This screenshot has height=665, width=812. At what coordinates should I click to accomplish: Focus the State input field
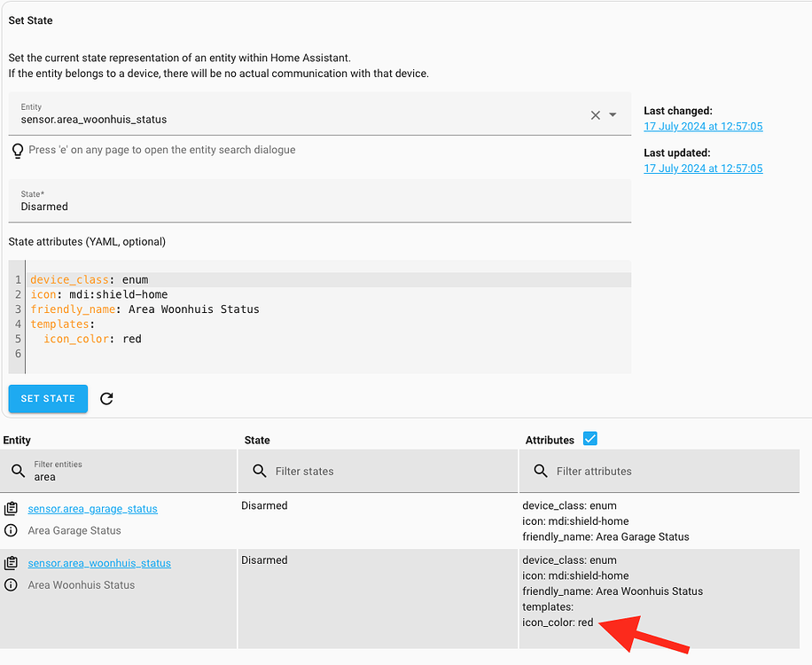(319, 207)
